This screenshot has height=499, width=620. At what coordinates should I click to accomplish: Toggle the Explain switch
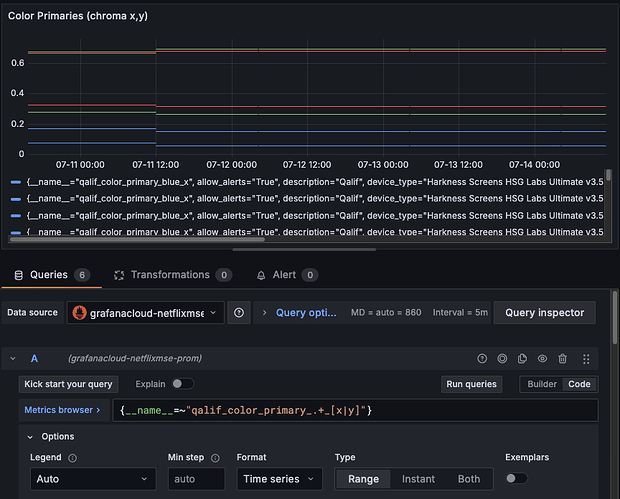pos(183,384)
